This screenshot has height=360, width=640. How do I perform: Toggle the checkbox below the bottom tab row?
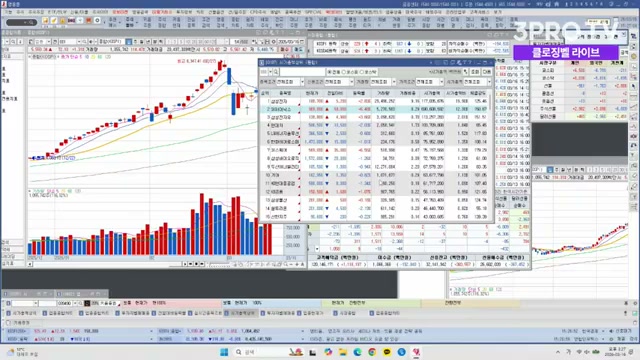(x=9, y=322)
